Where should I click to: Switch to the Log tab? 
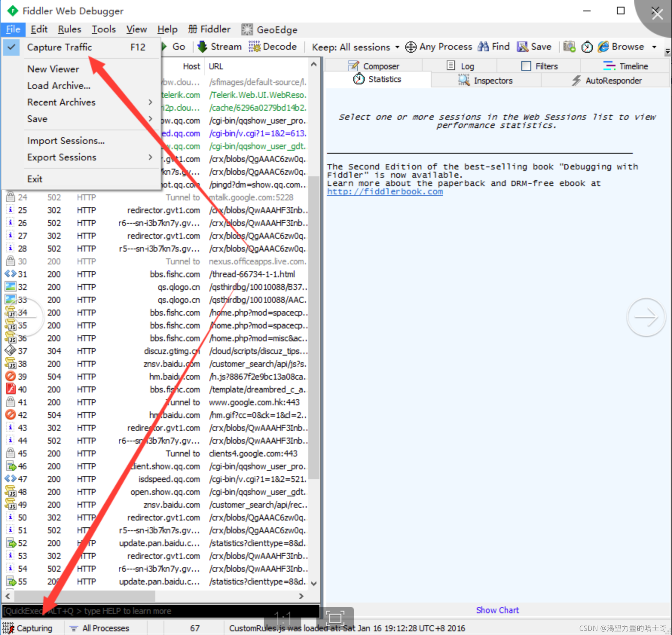(460, 66)
